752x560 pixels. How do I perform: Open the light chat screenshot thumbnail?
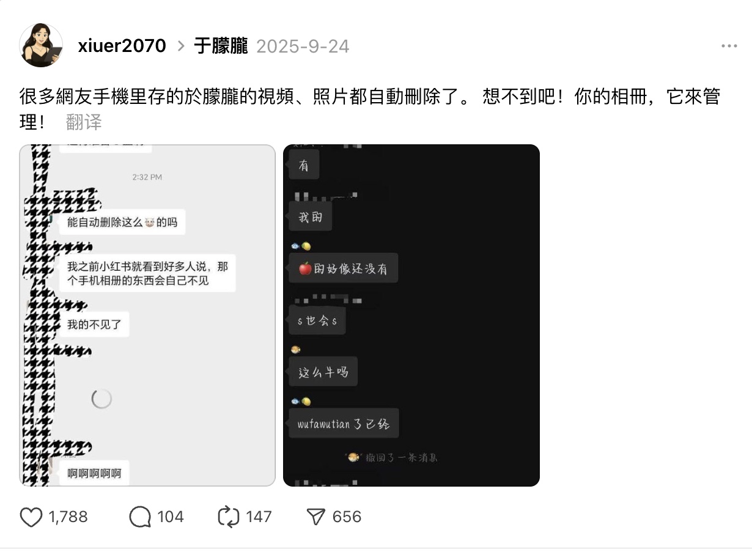pos(147,315)
